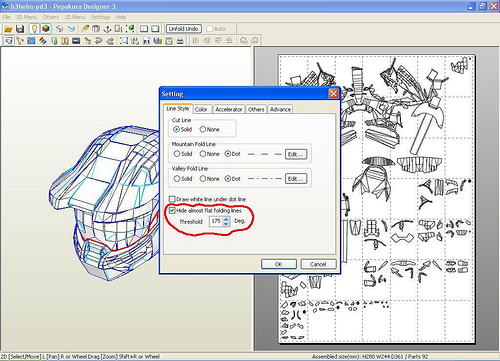500x361 pixels.
Task: Edit the Mountain Fold Line dot pattern
Action: [296, 154]
